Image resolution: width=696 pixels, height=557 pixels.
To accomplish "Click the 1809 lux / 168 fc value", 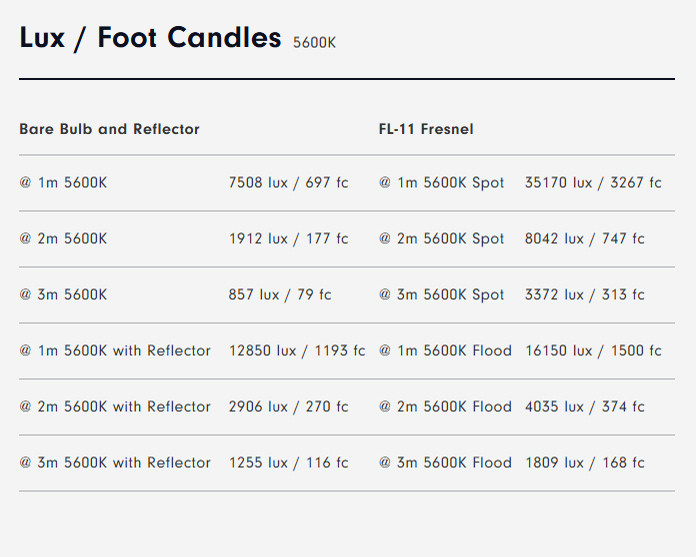I will coord(585,462).
